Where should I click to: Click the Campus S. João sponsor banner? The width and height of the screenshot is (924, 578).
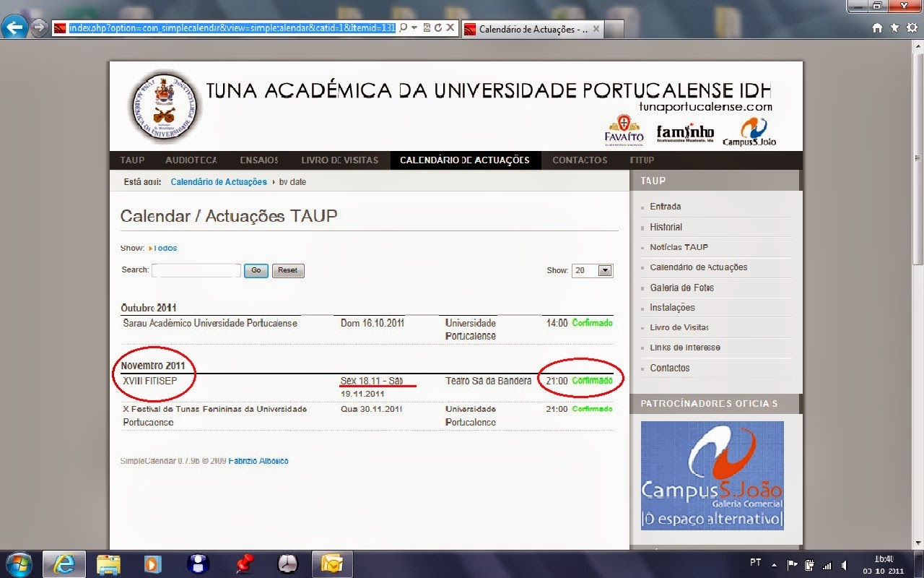pyautogui.click(x=712, y=476)
